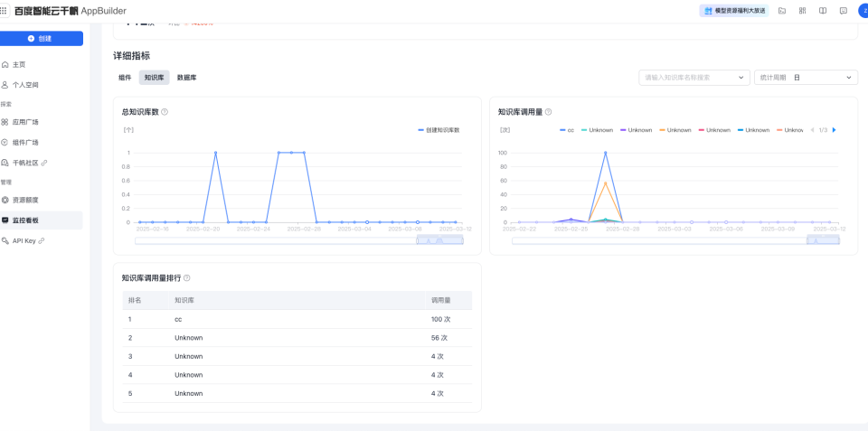868x431 pixels.
Task: Click the person icon beside 个人空间
Action: pyautogui.click(x=5, y=85)
